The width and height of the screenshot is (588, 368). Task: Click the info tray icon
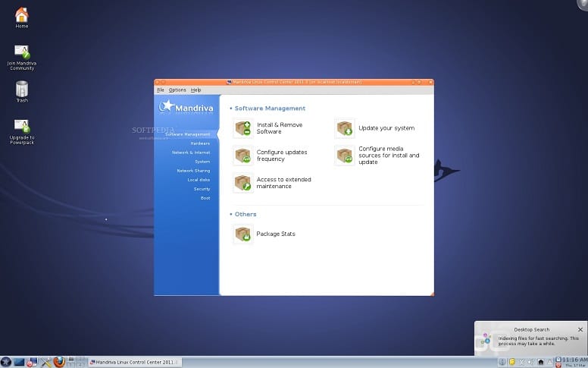tap(502, 362)
